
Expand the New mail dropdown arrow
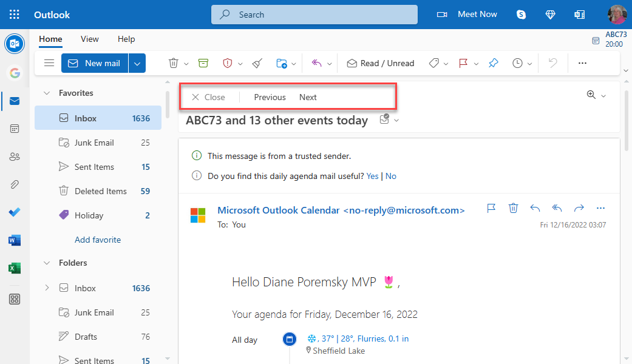point(137,63)
